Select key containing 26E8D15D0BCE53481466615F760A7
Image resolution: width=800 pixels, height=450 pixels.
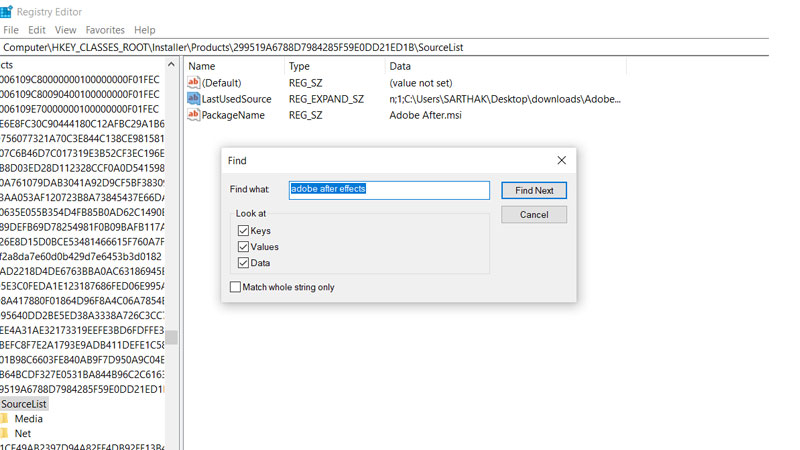click(x=82, y=242)
